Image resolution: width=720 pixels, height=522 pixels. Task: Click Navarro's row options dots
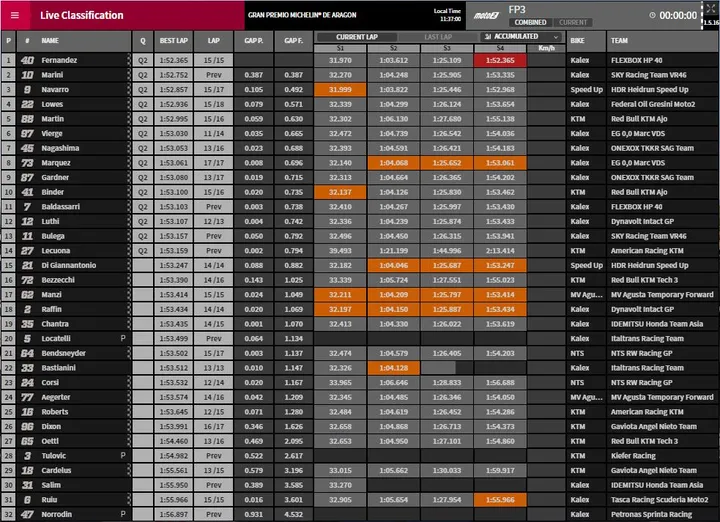click(129, 90)
